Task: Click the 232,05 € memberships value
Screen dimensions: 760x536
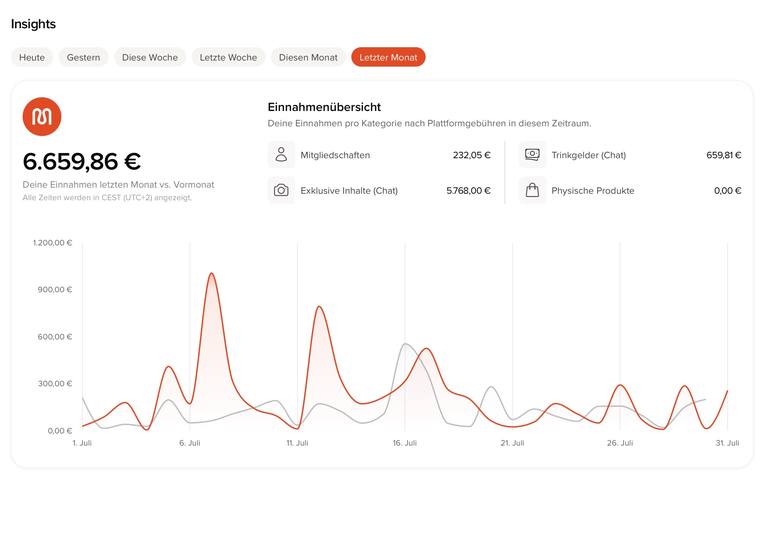Action: tap(472, 155)
